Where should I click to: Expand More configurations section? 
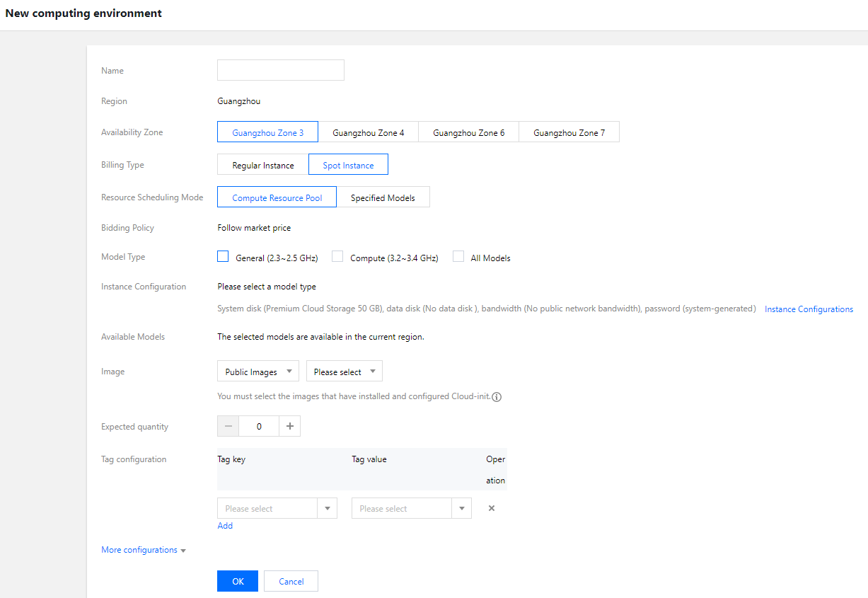point(144,550)
